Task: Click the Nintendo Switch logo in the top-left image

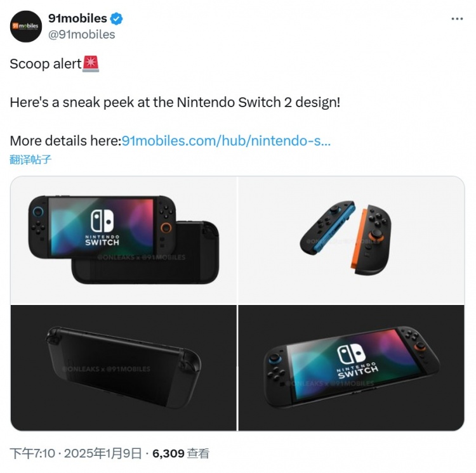Action: pyautogui.click(x=102, y=226)
